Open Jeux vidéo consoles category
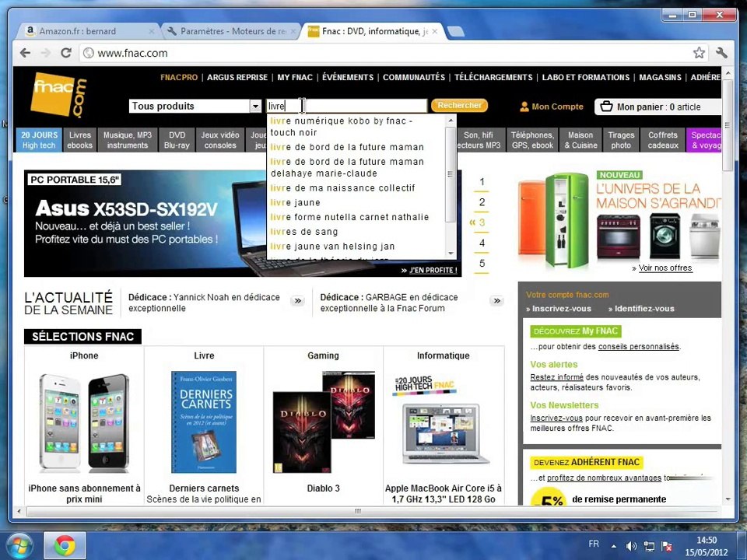This screenshot has height=560, width=747. click(219, 140)
